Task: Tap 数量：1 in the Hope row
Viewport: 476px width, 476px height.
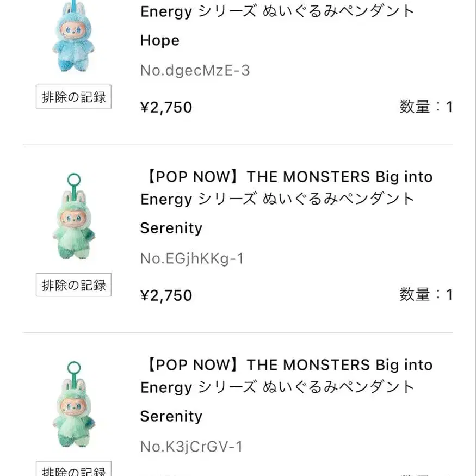Action: coord(426,107)
